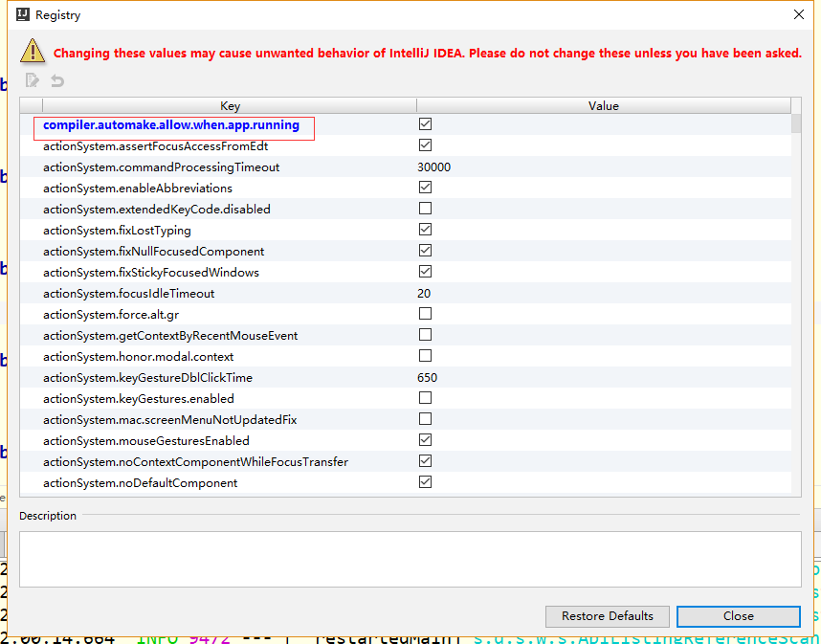Click the yellow warning triangle icon
The width and height of the screenshot is (821, 644).
click(33, 52)
